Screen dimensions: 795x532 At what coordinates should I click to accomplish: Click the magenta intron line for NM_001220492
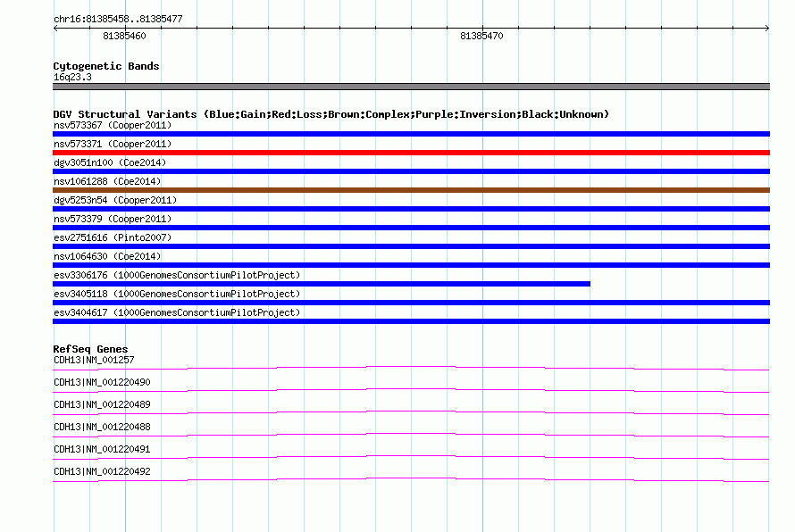tap(411, 479)
